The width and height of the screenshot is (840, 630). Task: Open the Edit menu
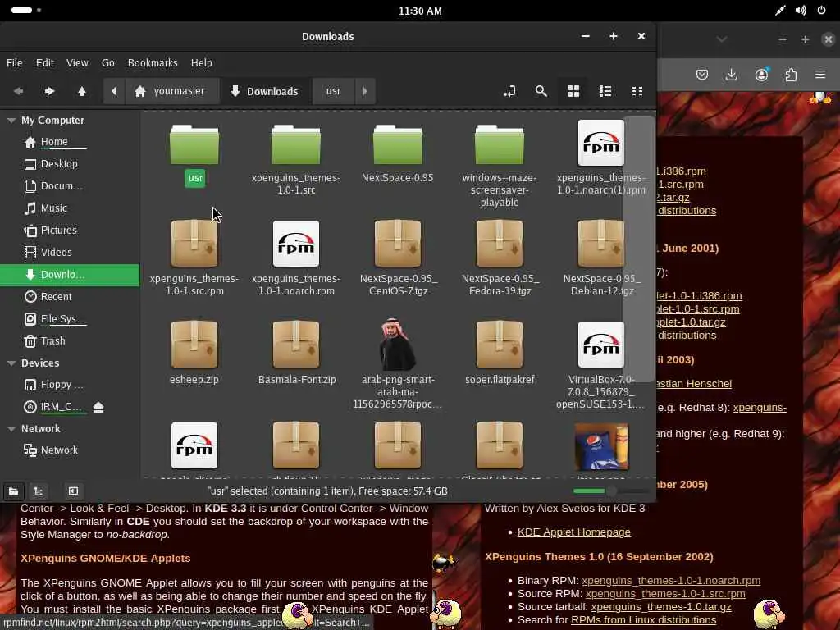pyautogui.click(x=45, y=62)
